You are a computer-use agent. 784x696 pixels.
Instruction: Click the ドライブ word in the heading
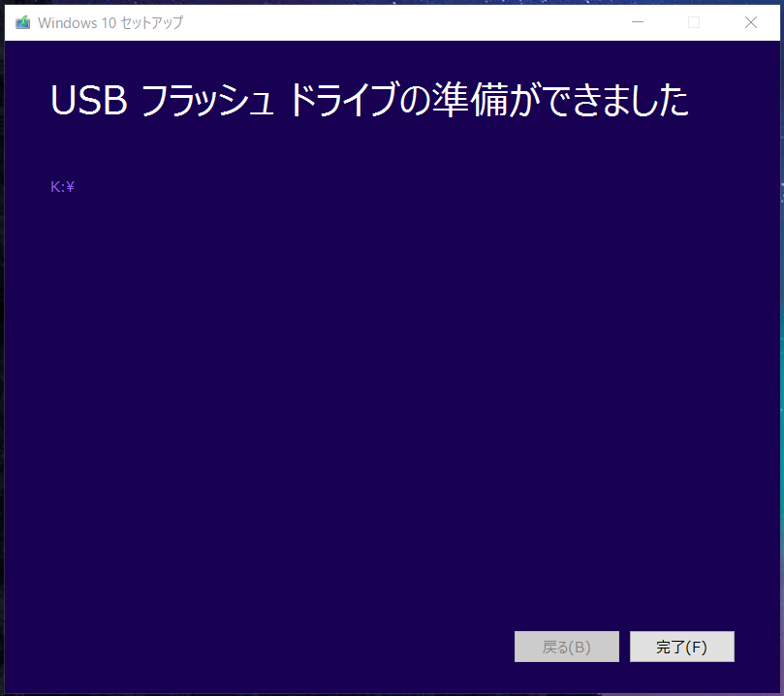click(x=344, y=100)
